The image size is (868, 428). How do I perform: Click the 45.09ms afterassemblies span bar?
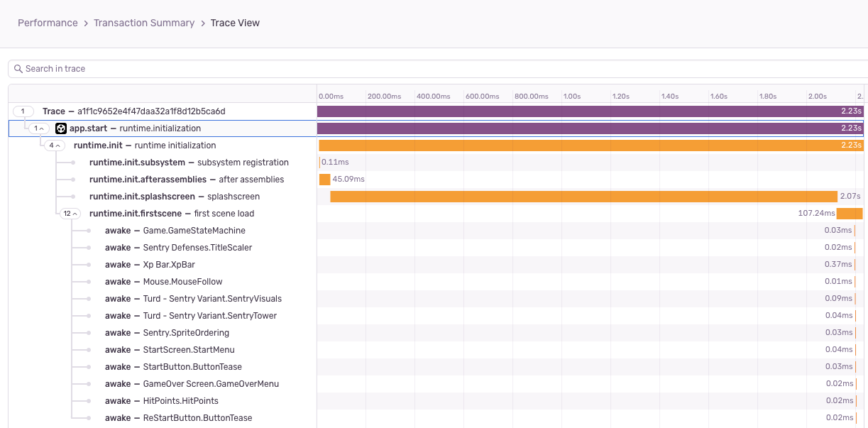(324, 179)
